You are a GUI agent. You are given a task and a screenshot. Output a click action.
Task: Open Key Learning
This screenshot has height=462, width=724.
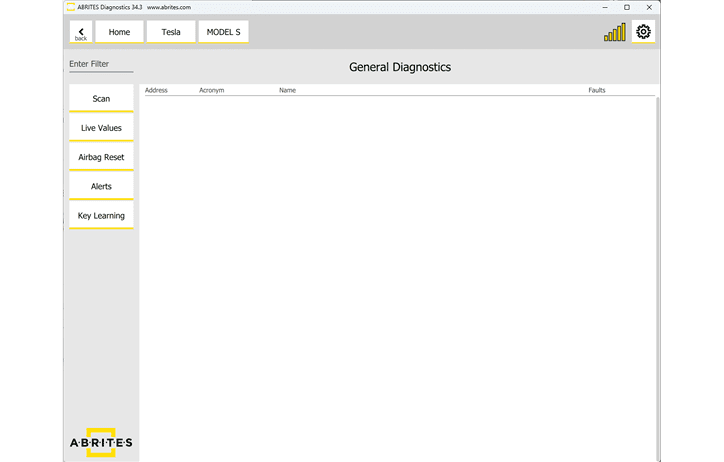[101, 215]
